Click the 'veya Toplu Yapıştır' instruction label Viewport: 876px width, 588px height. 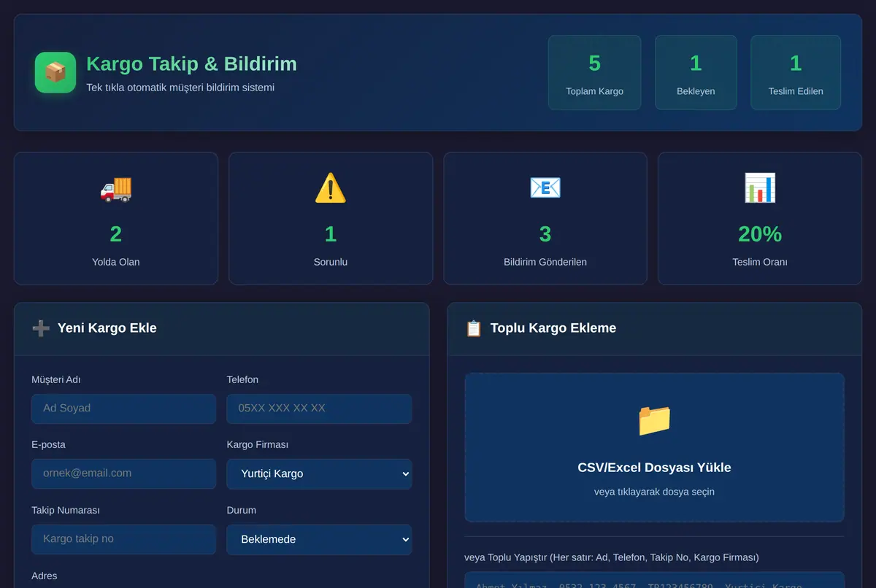click(612, 557)
